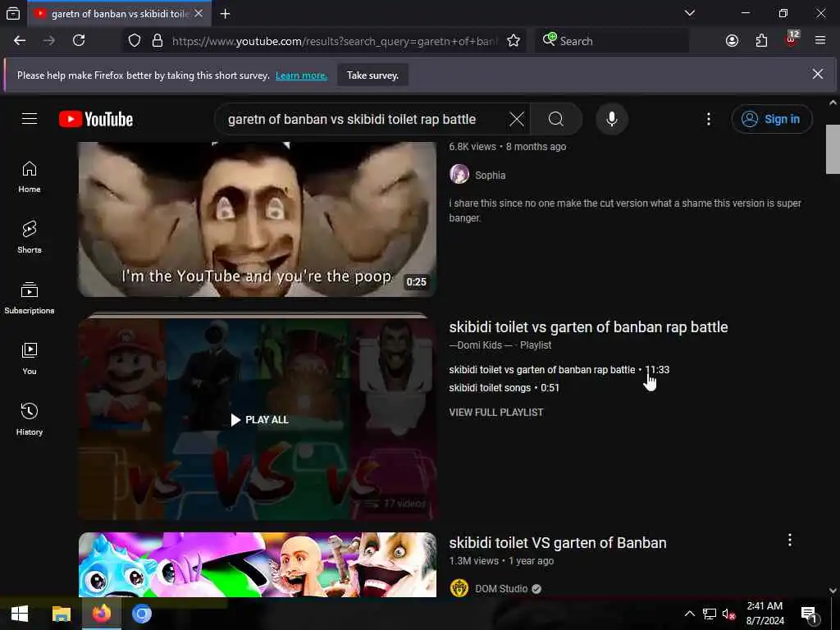Click the Sign in button
Viewport: 840px width, 630px height.
pyautogui.click(x=771, y=119)
